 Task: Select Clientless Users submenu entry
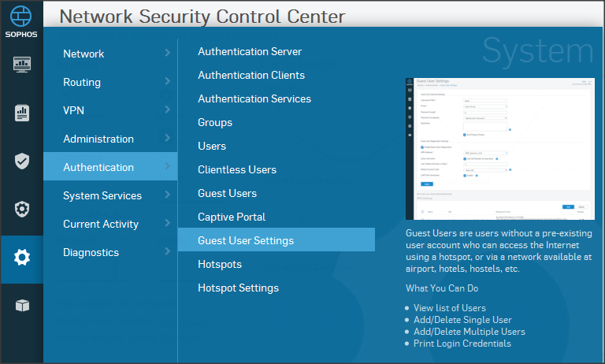coord(237,169)
